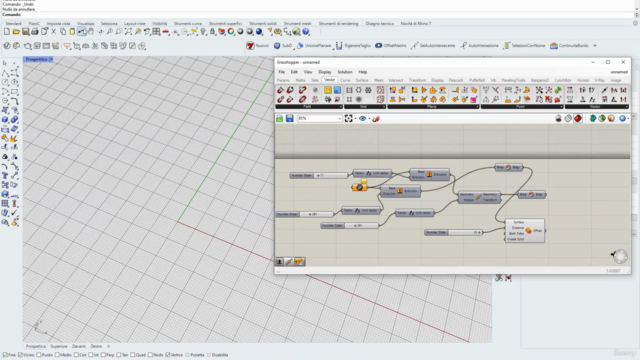
Task: Select the Pan hand tool in Rhino toolbar
Action: [91, 31]
